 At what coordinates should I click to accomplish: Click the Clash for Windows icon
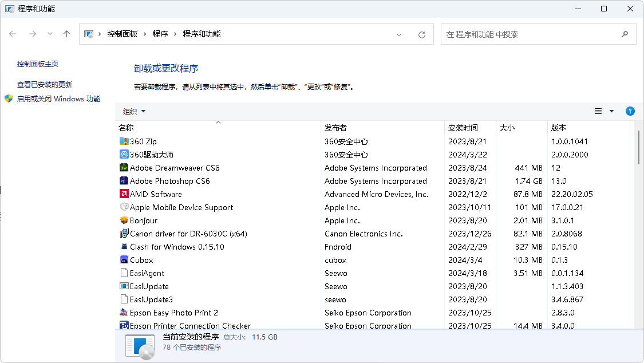124,246
